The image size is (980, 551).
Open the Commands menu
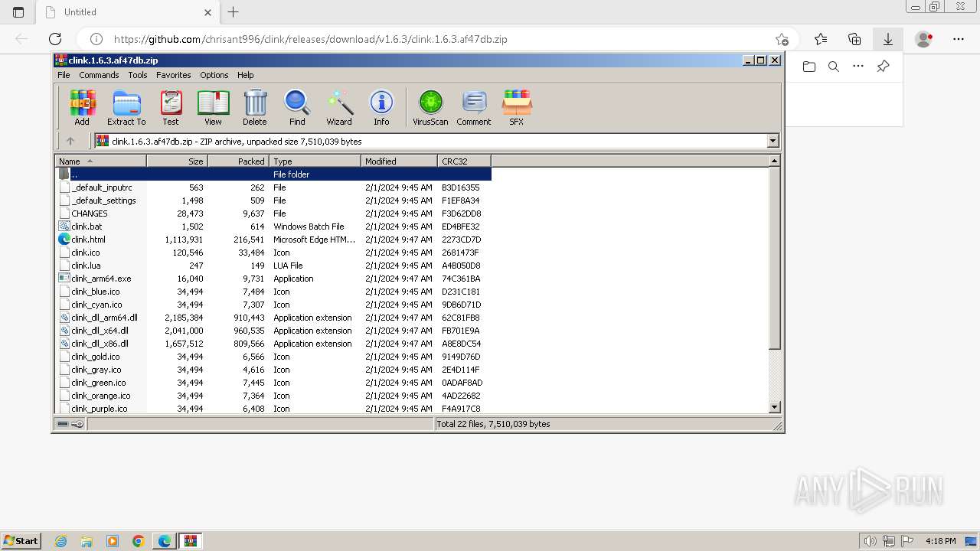tap(99, 75)
